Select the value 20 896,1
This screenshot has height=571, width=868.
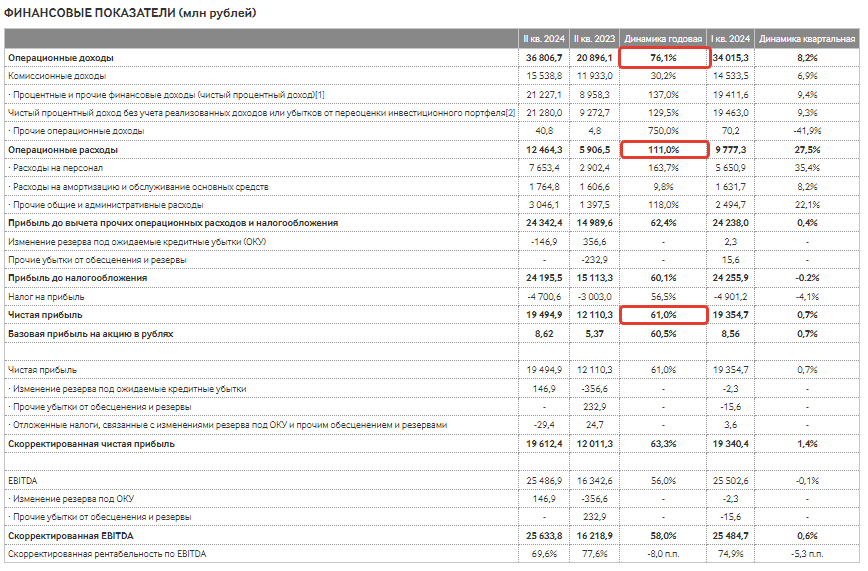point(595,58)
